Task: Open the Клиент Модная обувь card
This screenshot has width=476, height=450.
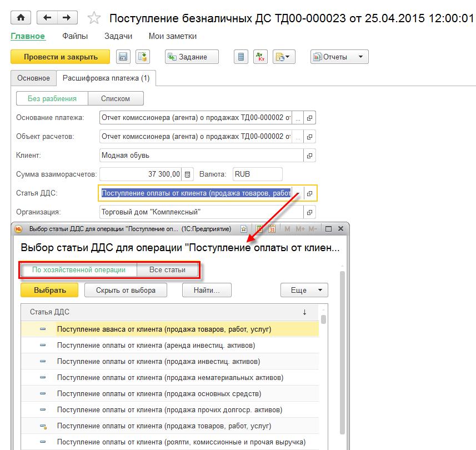Action: click(x=309, y=156)
